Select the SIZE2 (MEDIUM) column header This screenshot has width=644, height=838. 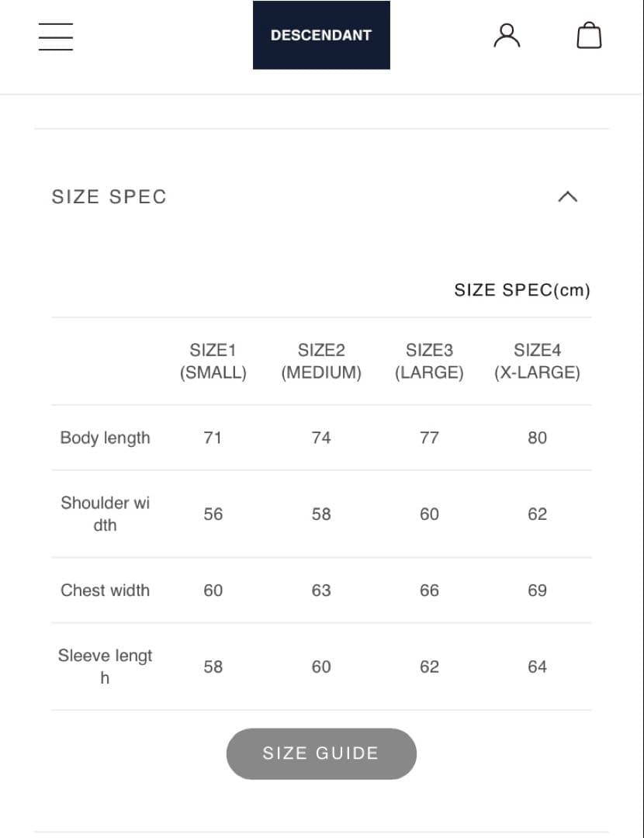pos(321,362)
